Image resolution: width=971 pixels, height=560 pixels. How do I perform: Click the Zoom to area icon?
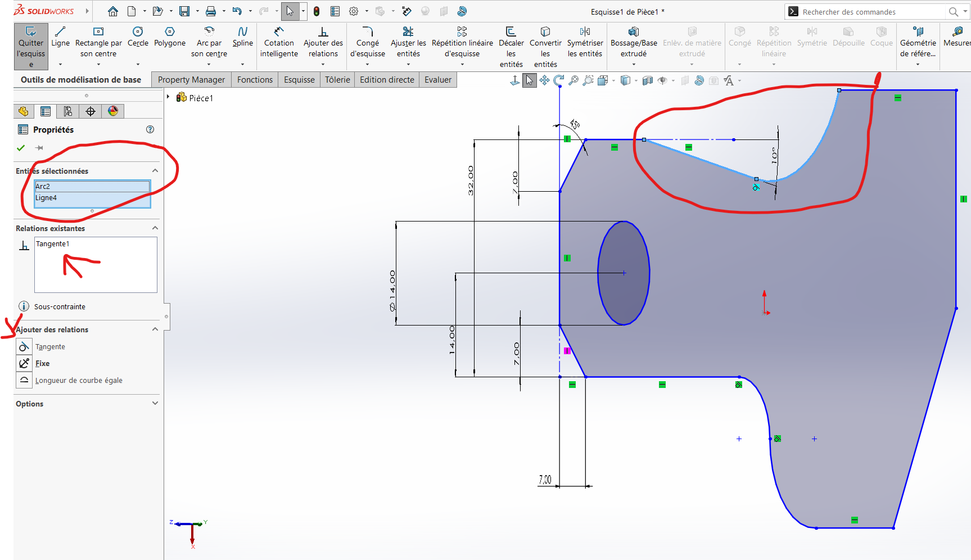[588, 80]
